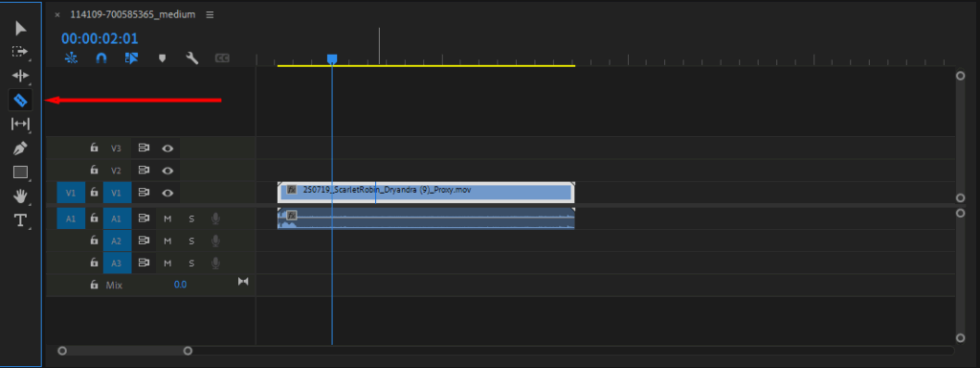Image resolution: width=980 pixels, height=368 pixels.
Task: Enable voice-over record on A1
Action: click(215, 218)
